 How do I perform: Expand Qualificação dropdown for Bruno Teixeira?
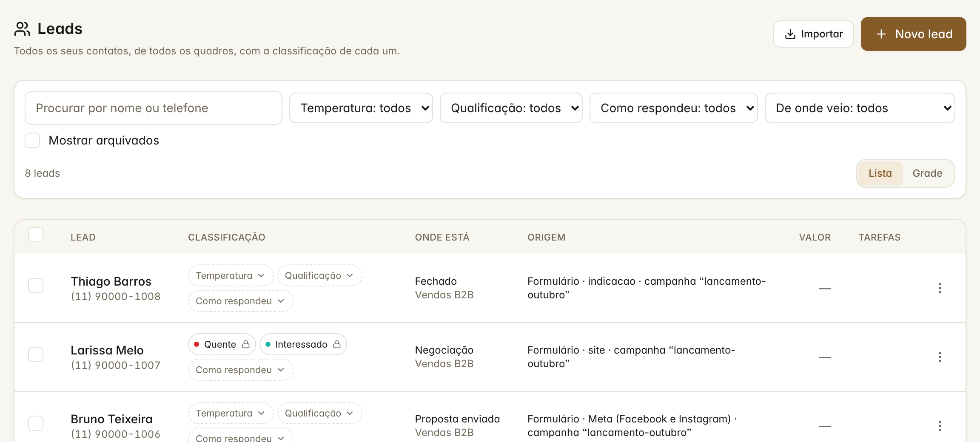(319, 413)
